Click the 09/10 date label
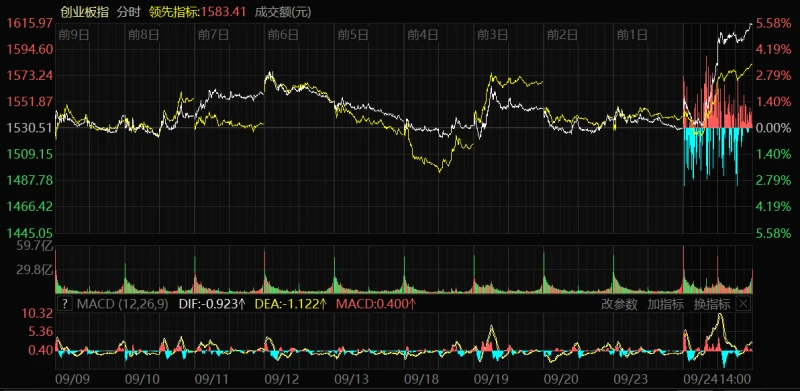Screen dimensions: 800x391 point(142,379)
